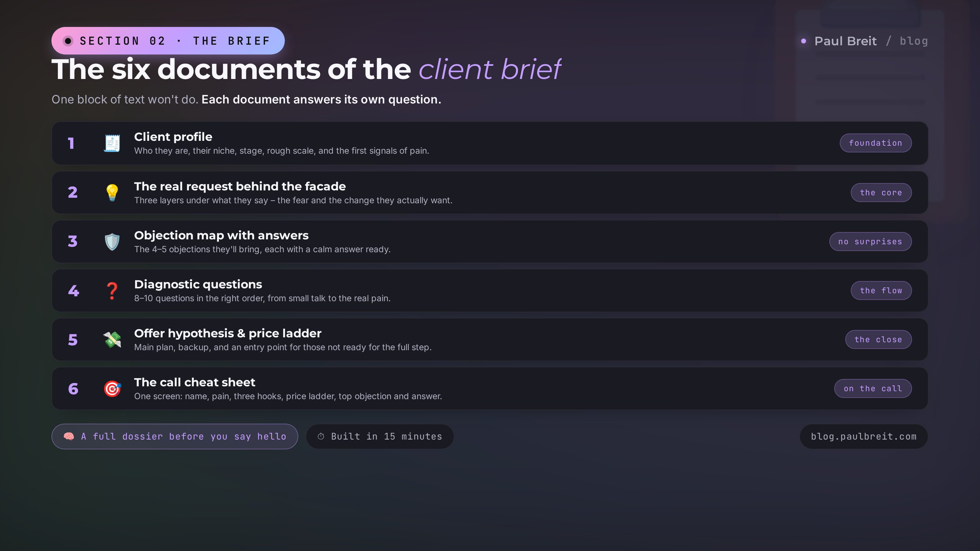Click the Section 02 The Brief badge

pyautogui.click(x=168, y=41)
